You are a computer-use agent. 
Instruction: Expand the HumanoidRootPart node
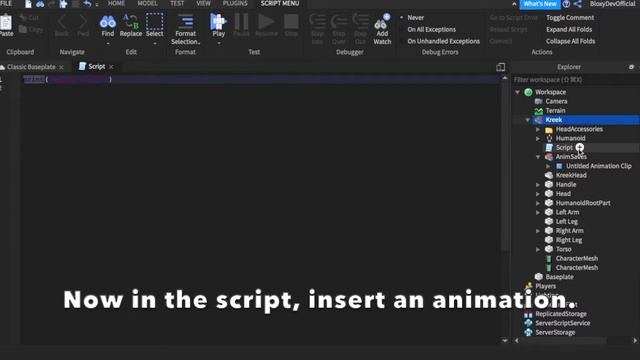click(x=538, y=203)
